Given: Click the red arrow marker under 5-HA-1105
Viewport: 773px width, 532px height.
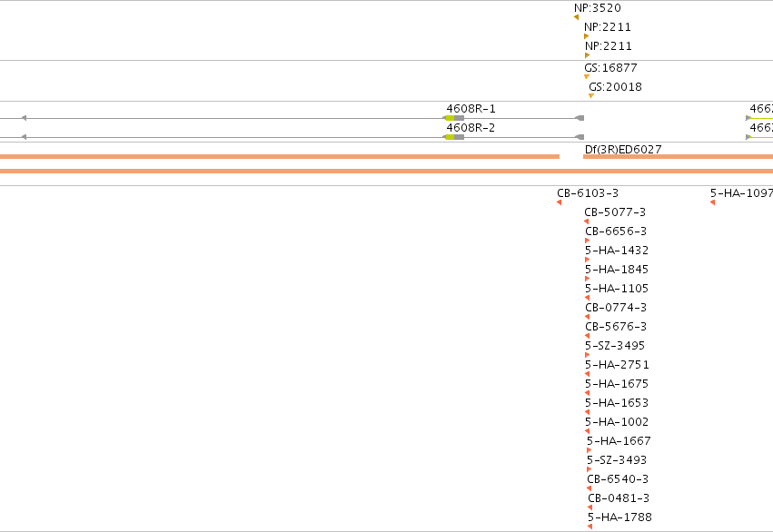Looking at the screenshot, I should (587, 298).
